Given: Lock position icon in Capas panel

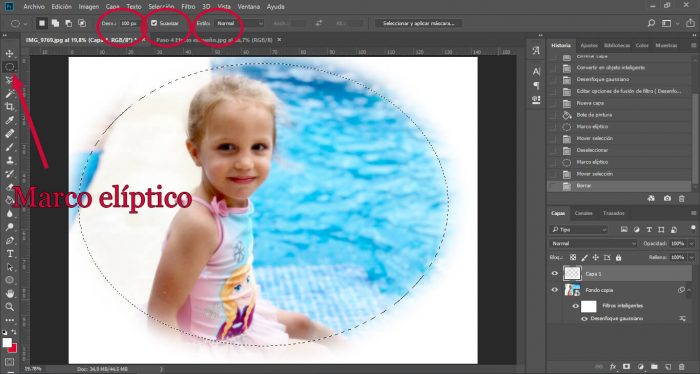Looking at the screenshot, I should (x=596, y=258).
